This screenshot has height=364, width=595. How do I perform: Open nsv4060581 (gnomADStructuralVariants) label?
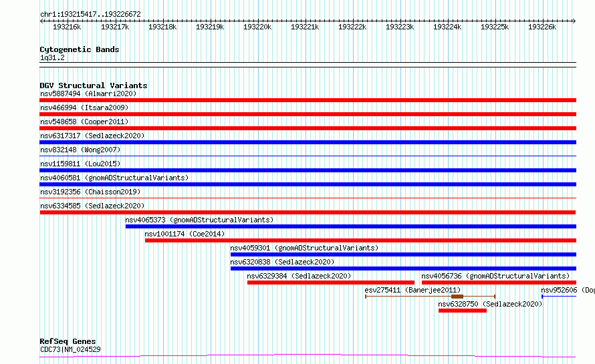click(x=114, y=178)
